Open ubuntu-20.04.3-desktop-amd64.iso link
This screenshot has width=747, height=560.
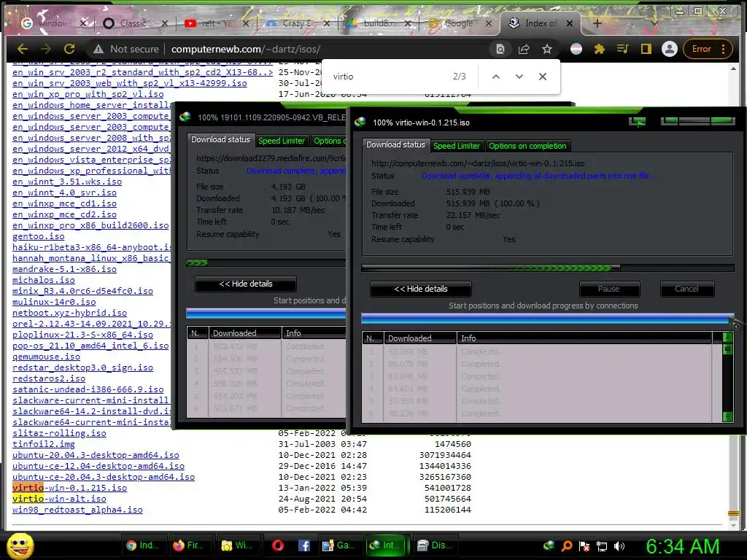pyautogui.click(x=96, y=455)
